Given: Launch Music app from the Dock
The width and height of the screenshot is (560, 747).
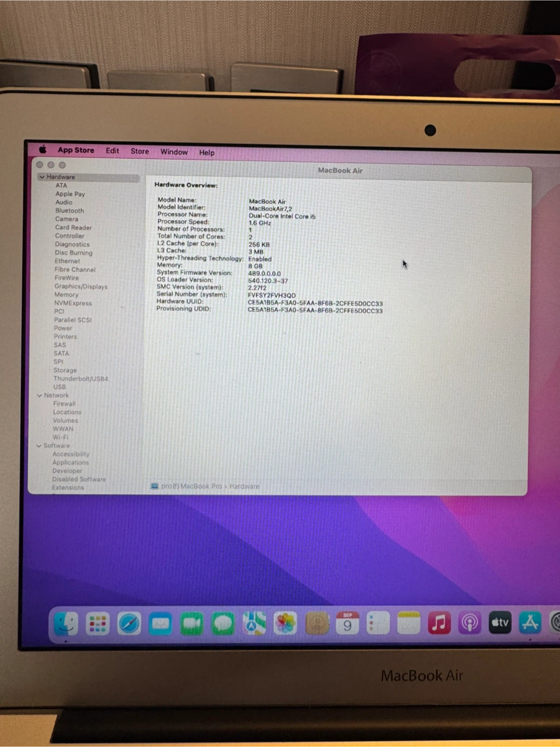Looking at the screenshot, I should [x=439, y=622].
